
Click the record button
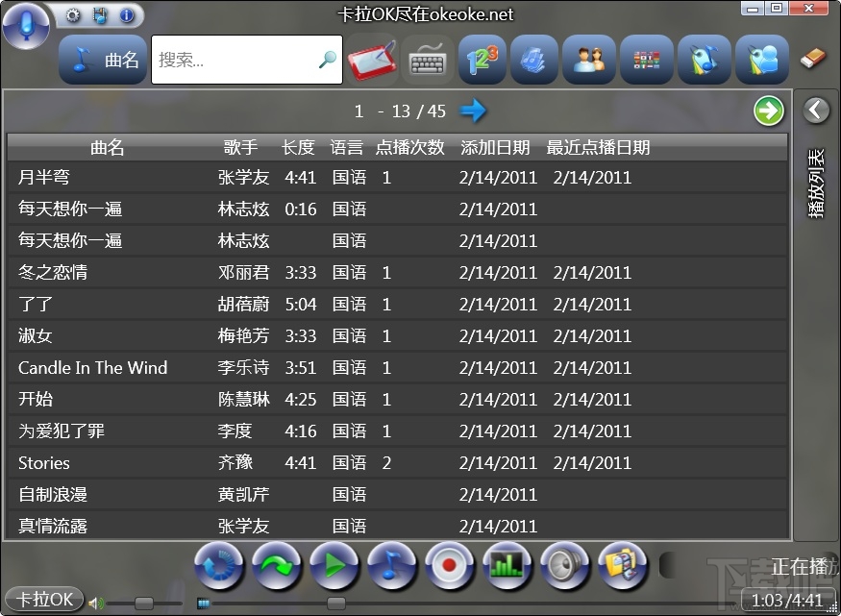(x=450, y=566)
